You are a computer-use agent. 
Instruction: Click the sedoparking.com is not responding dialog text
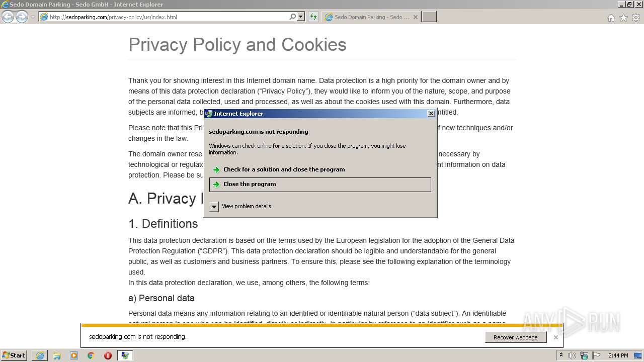(259, 132)
